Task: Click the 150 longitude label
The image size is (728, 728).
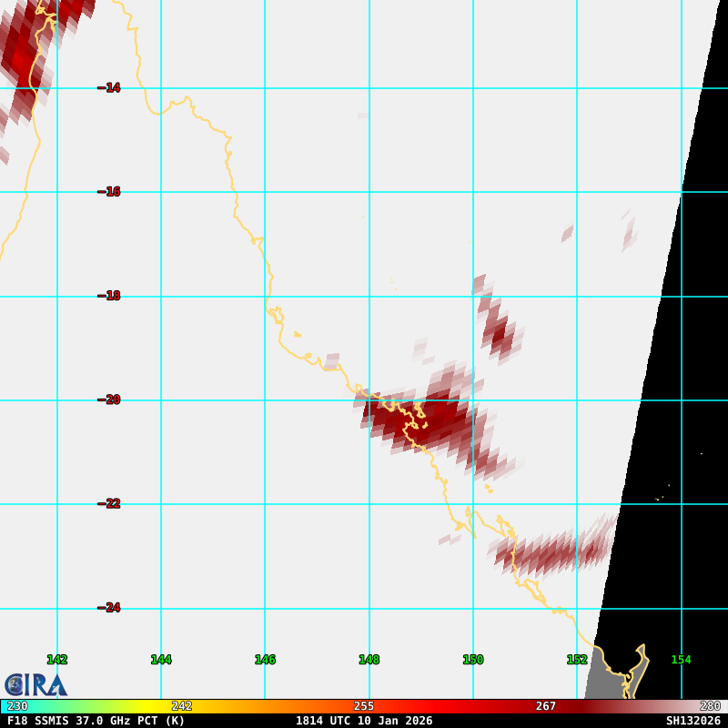Action: click(473, 660)
